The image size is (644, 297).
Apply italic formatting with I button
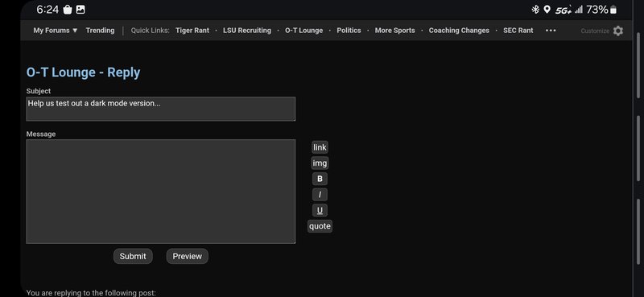point(320,195)
